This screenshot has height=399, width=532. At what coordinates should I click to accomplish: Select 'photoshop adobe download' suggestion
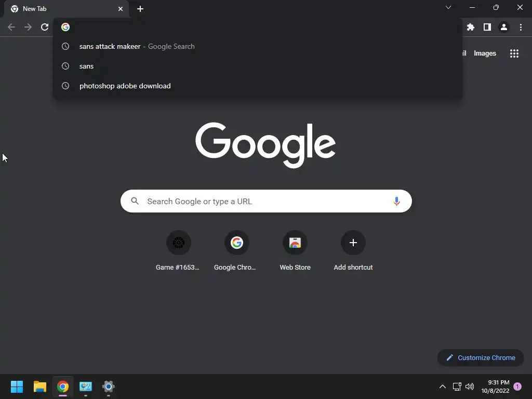coord(258,86)
